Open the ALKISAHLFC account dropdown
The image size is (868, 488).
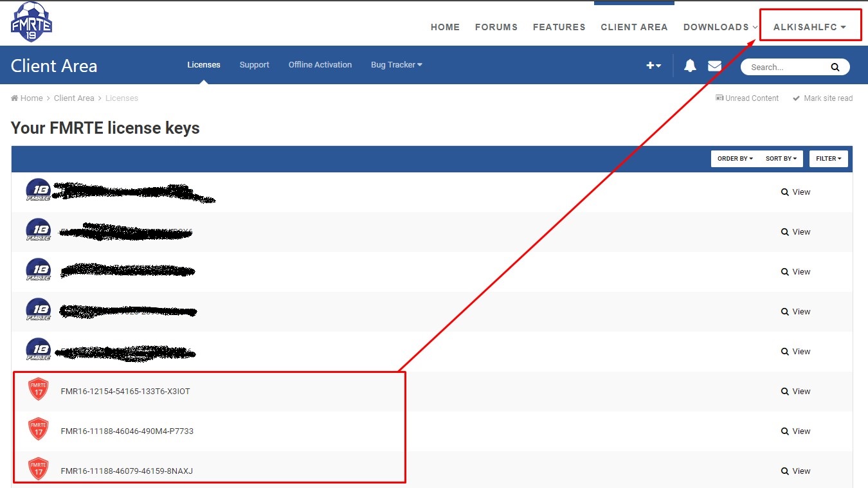(809, 27)
